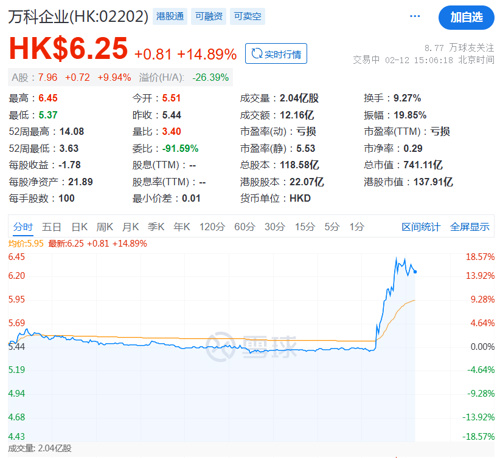Image resolution: width=500 pixels, height=458 pixels.
Task: Select the 60分 interval tab
Action: [x=244, y=227]
